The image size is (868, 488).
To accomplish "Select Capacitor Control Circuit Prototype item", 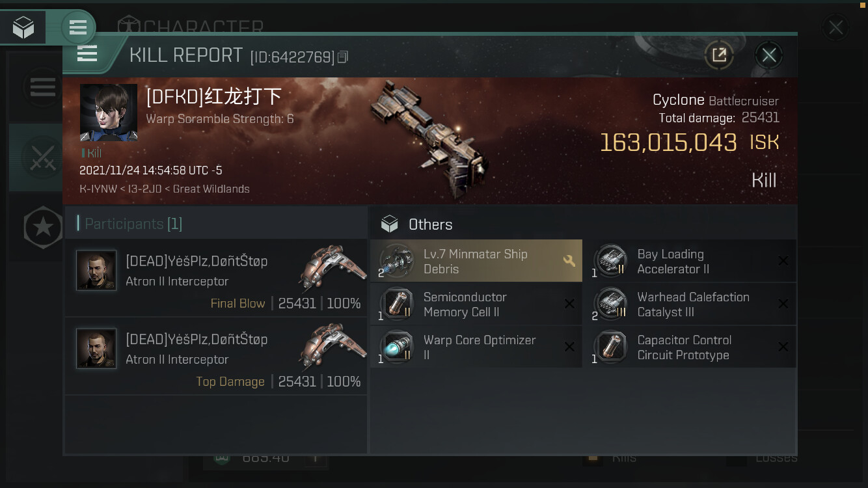I will click(x=690, y=347).
